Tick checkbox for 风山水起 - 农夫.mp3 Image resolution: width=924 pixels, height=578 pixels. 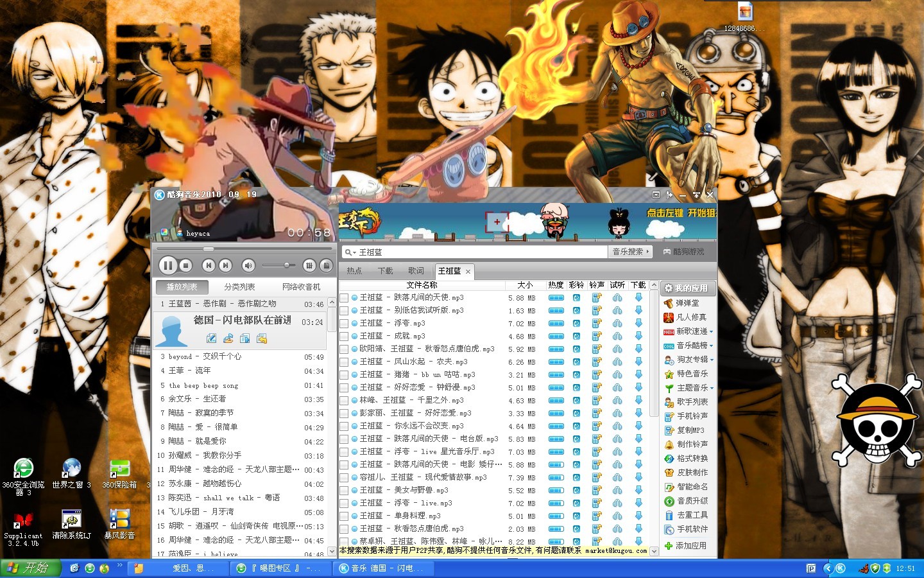tap(345, 362)
